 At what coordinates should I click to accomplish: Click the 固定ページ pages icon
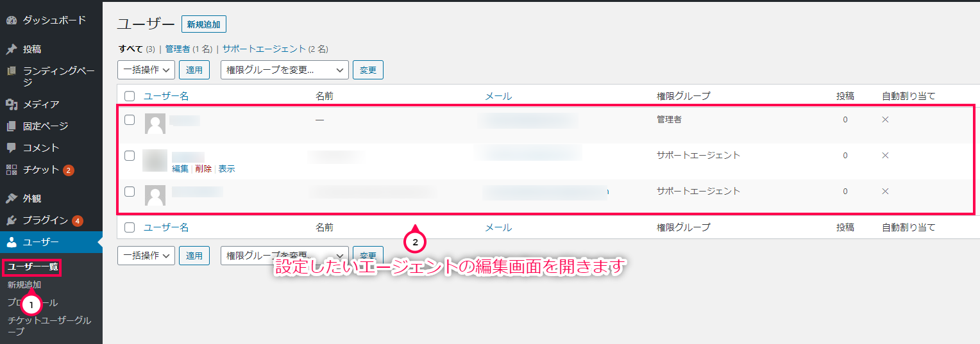11,126
